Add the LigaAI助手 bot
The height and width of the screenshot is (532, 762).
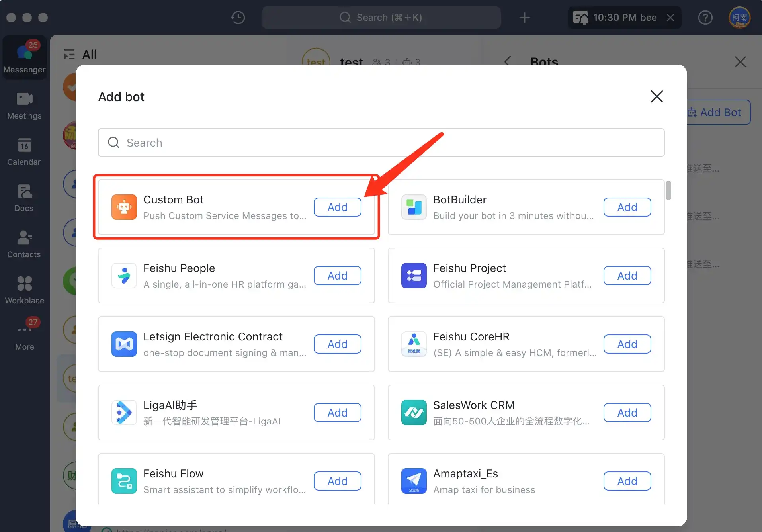point(338,413)
